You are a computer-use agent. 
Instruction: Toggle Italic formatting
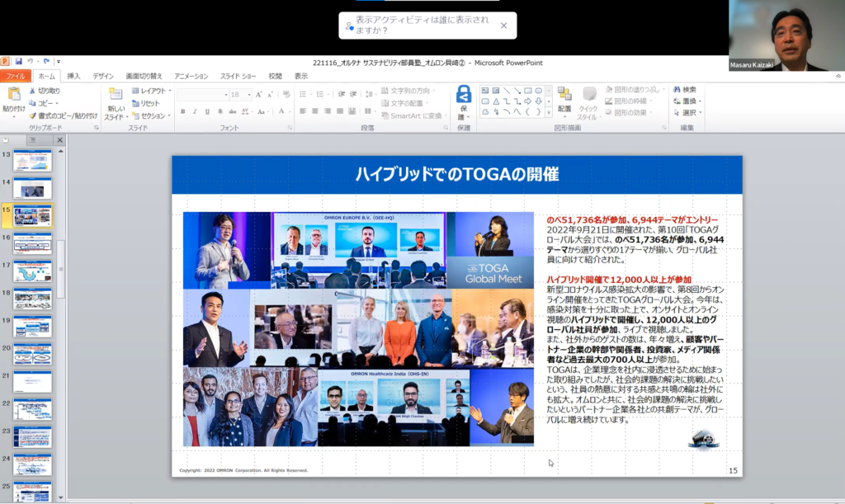[x=195, y=112]
